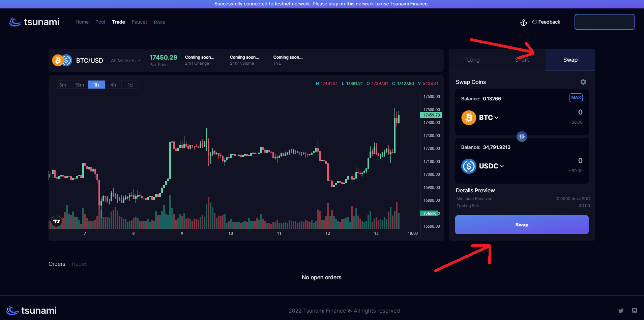Image resolution: width=644 pixels, height=320 pixels.
Task: Switch to the Long tab
Action: point(473,60)
